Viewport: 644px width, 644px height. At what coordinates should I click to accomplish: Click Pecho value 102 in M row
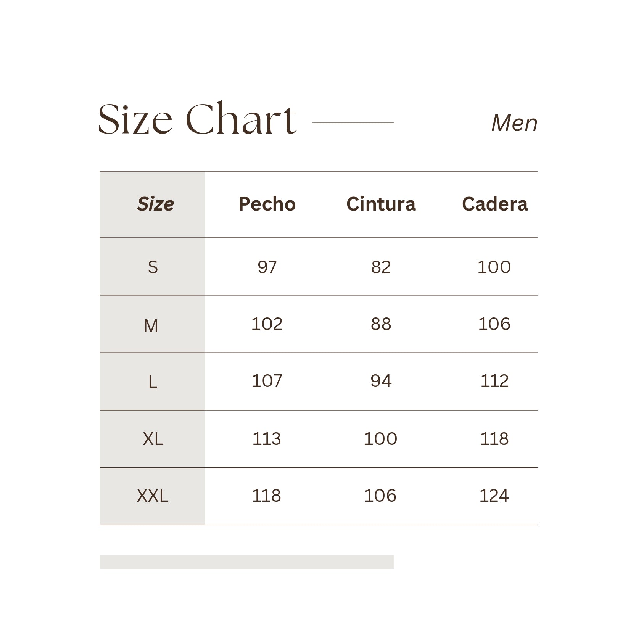[x=267, y=324]
